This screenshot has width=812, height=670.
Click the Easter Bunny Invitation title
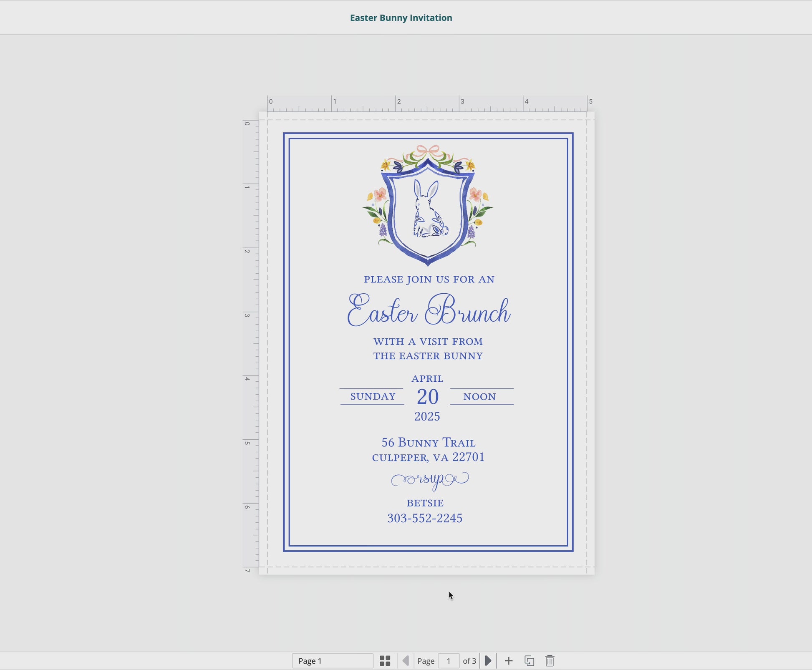pos(401,18)
